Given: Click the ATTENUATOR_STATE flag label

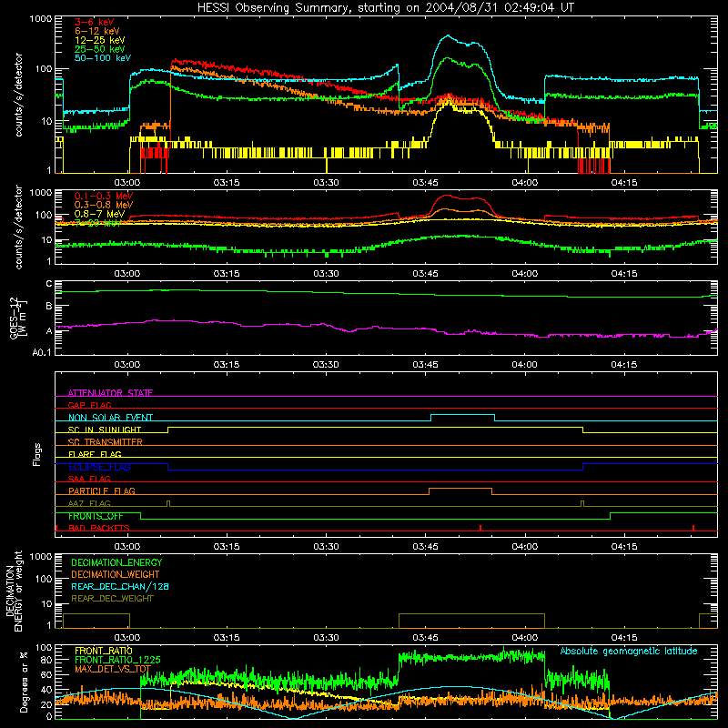Looking at the screenshot, I should [x=110, y=393].
